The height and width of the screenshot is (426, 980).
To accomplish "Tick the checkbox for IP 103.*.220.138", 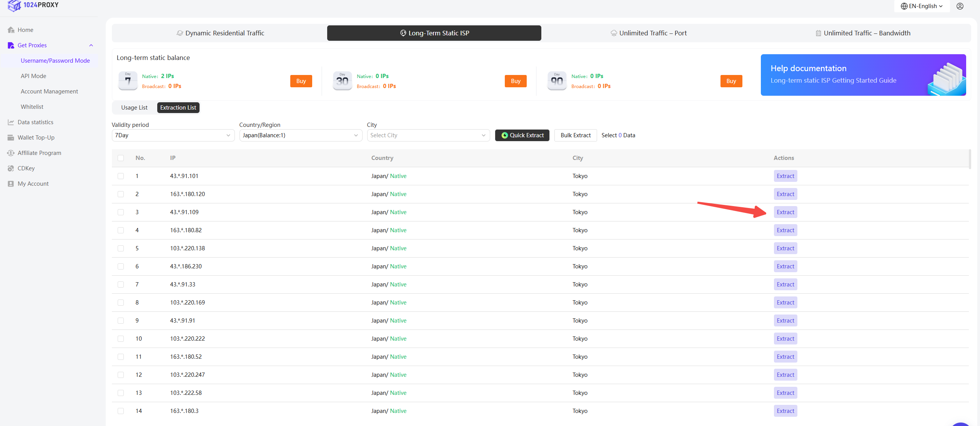I will pyautogui.click(x=121, y=248).
